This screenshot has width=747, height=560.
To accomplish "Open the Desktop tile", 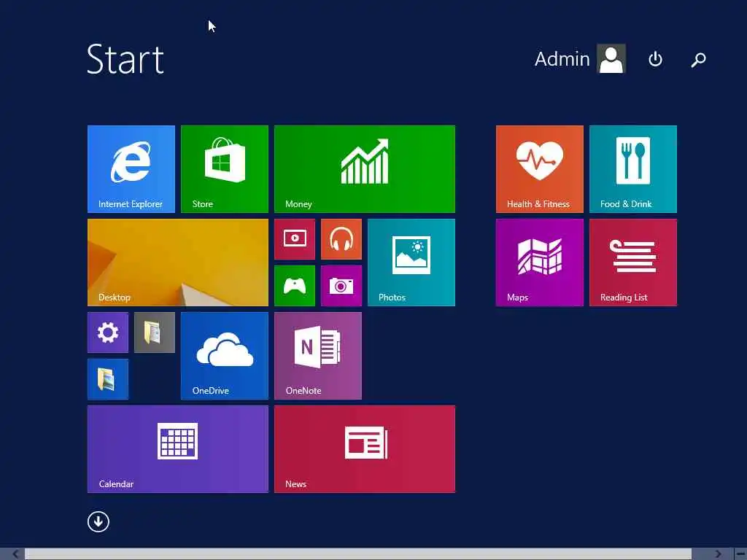I will (x=178, y=262).
